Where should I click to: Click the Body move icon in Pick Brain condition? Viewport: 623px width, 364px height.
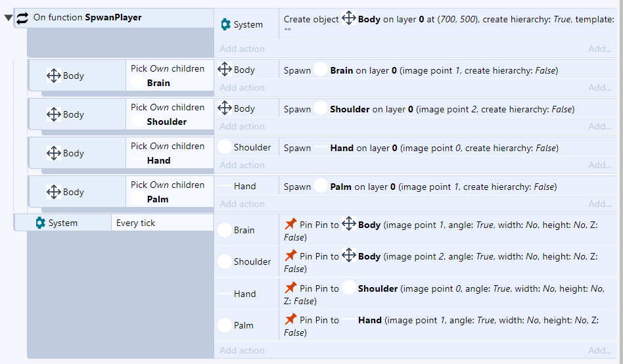[x=54, y=76]
